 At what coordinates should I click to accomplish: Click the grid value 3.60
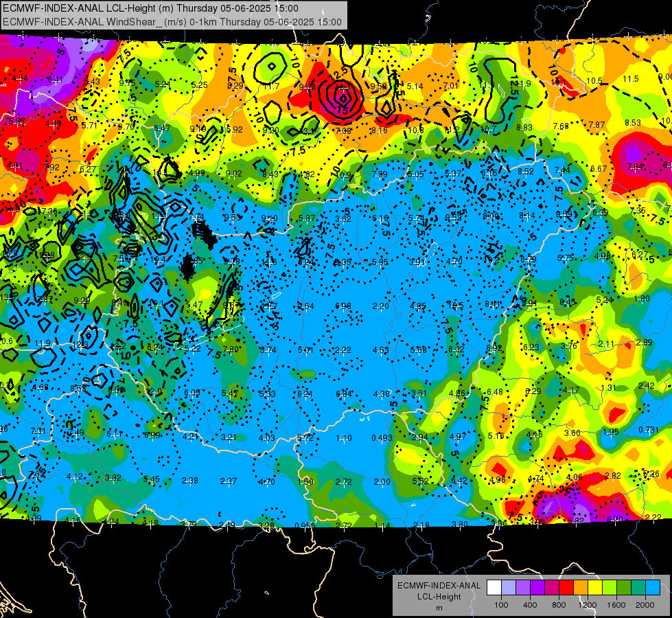pyautogui.click(x=572, y=433)
